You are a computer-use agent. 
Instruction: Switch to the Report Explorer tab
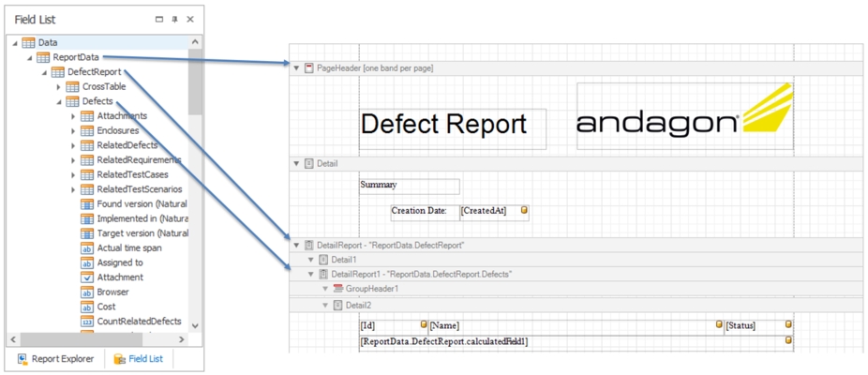pyautogui.click(x=54, y=358)
